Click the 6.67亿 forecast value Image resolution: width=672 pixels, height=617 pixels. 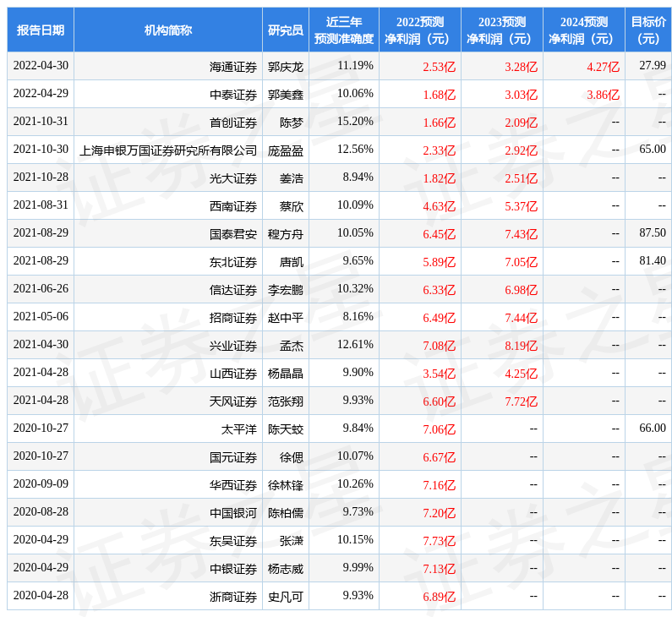440,457
